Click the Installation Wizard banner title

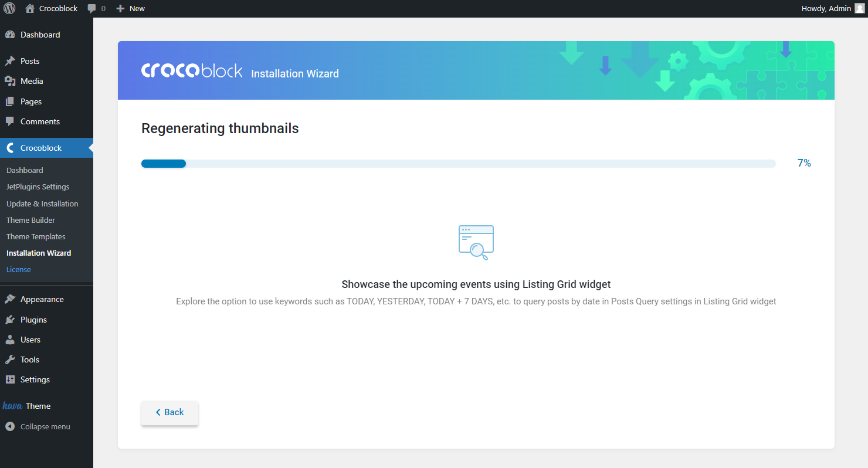tap(295, 73)
